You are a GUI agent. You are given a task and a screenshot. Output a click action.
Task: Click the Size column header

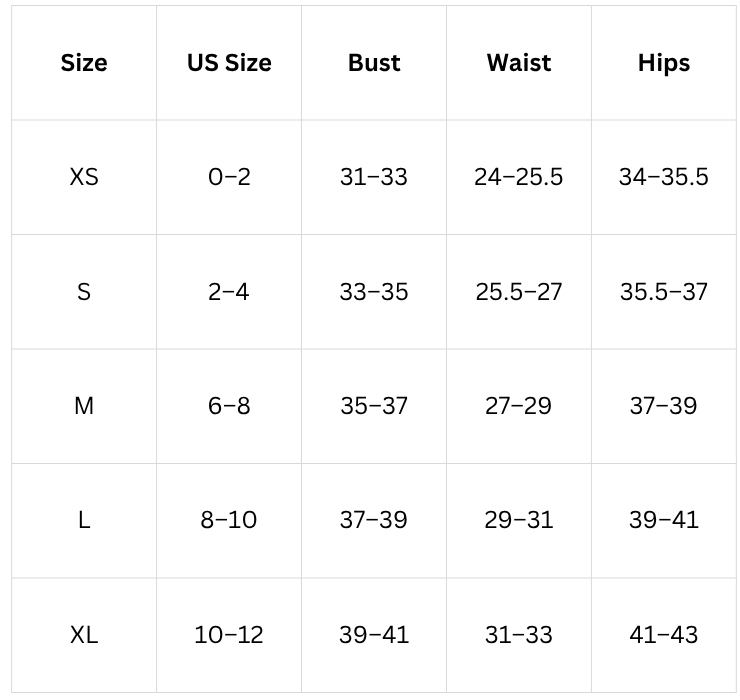pyautogui.click(x=84, y=63)
